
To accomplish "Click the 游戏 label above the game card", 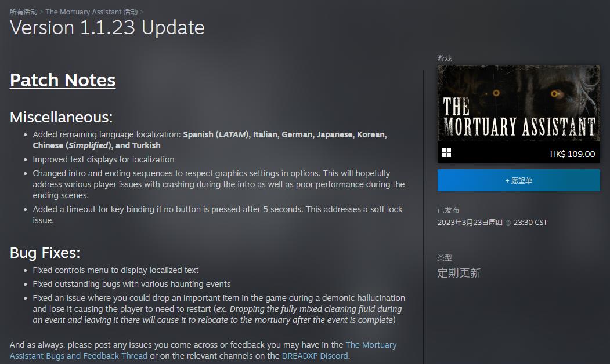I will 445,59.
